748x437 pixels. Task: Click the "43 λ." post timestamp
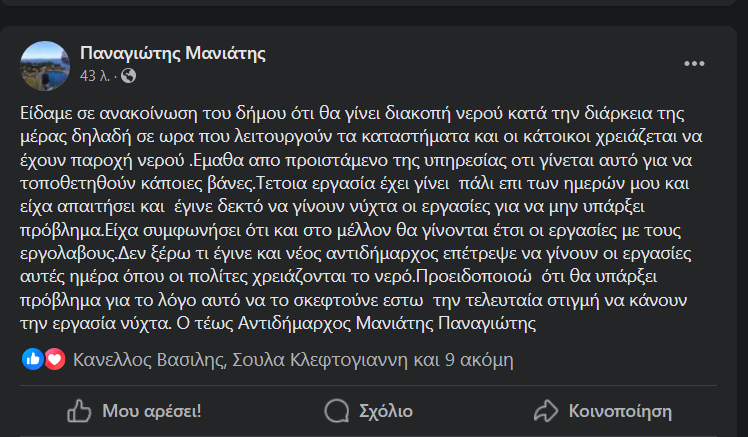[96, 76]
